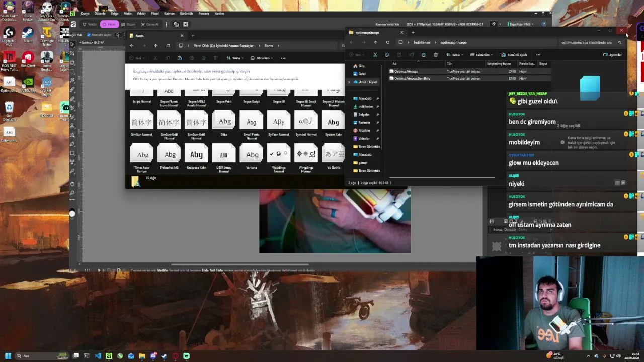Open the Görünüm dropdown in Fonts window
The width and height of the screenshot is (644, 362).
[x=262, y=58]
